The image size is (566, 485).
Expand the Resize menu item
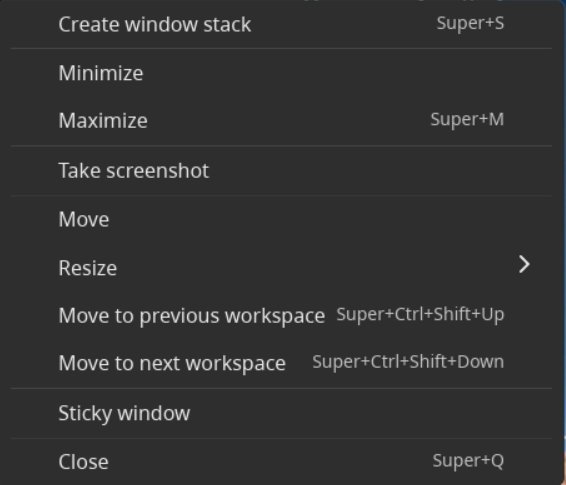[x=282, y=268]
